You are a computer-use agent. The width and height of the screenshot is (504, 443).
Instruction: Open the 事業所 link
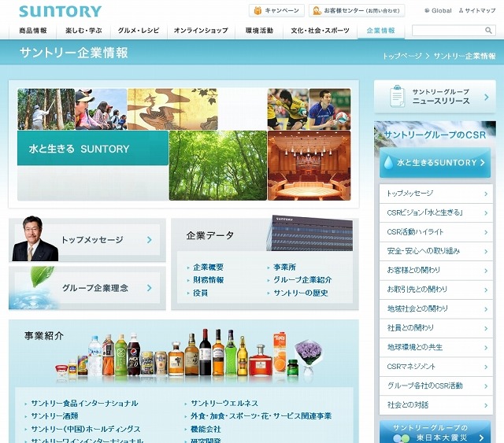click(285, 268)
